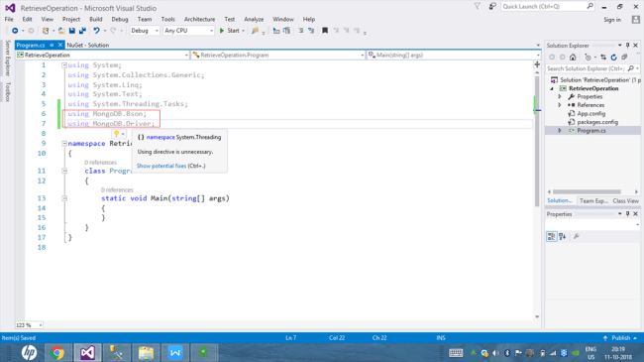Click the light bulb quick actions icon
Viewport: 644px width, 362px height.
pos(117,134)
